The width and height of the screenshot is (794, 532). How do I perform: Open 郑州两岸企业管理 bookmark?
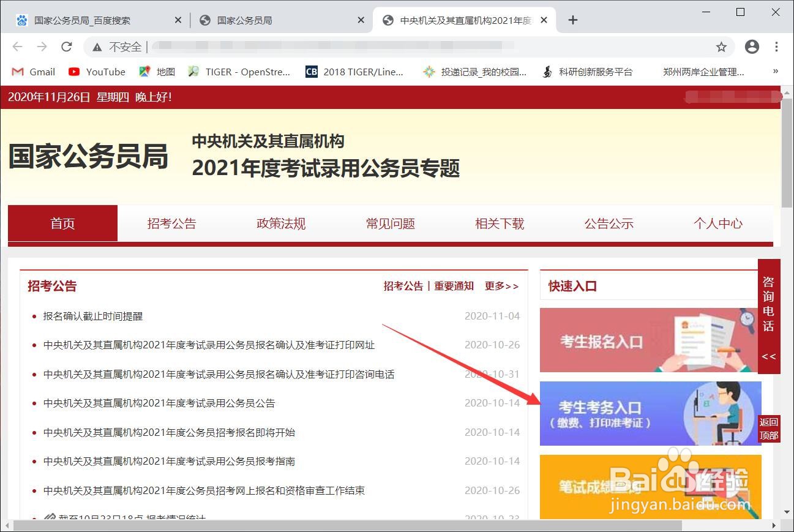tap(703, 72)
